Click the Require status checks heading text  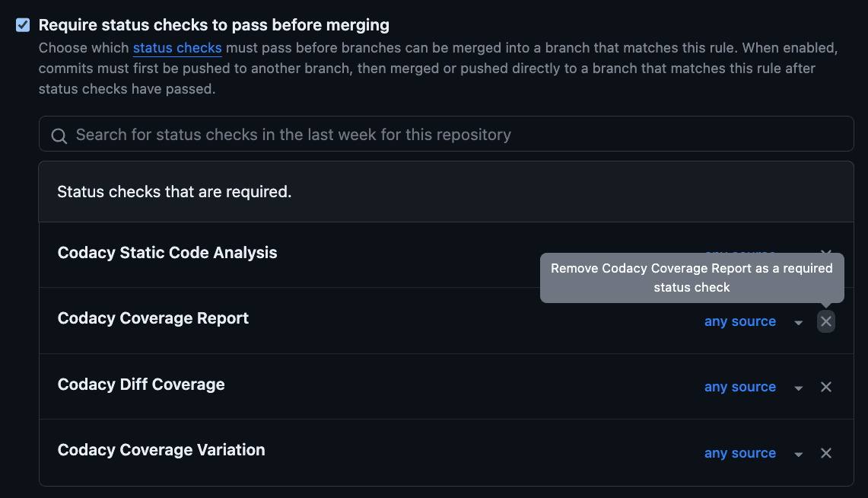tap(213, 24)
